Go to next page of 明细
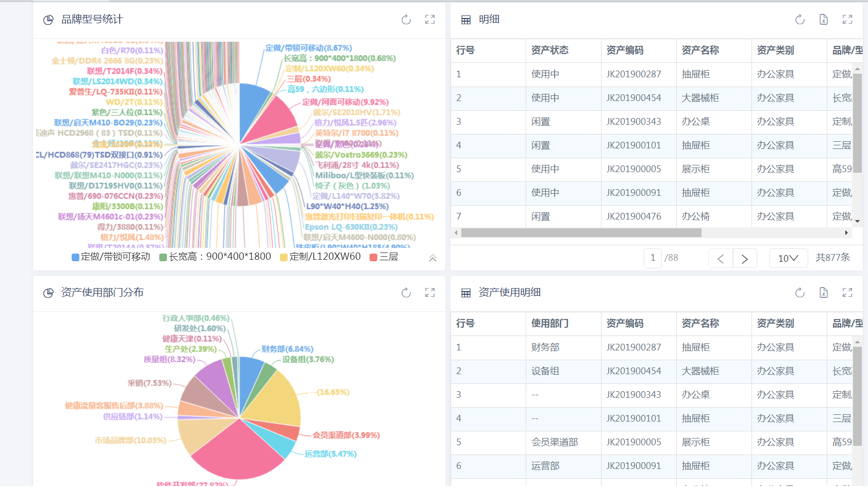This screenshot has width=868, height=487. point(745,258)
